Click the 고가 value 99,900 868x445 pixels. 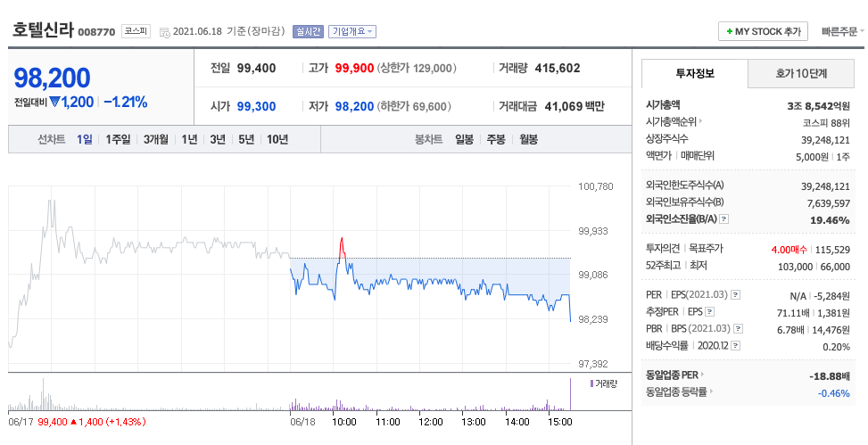pyautogui.click(x=354, y=69)
